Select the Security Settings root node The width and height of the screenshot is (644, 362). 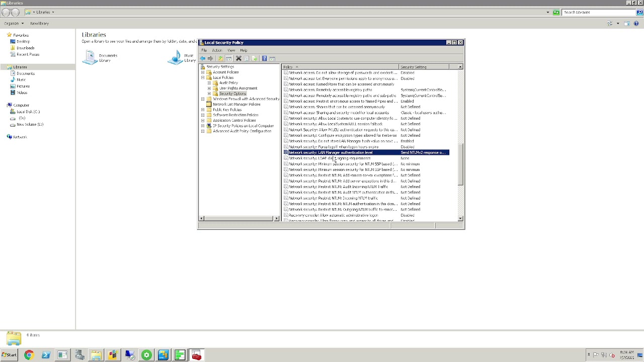[220, 67]
